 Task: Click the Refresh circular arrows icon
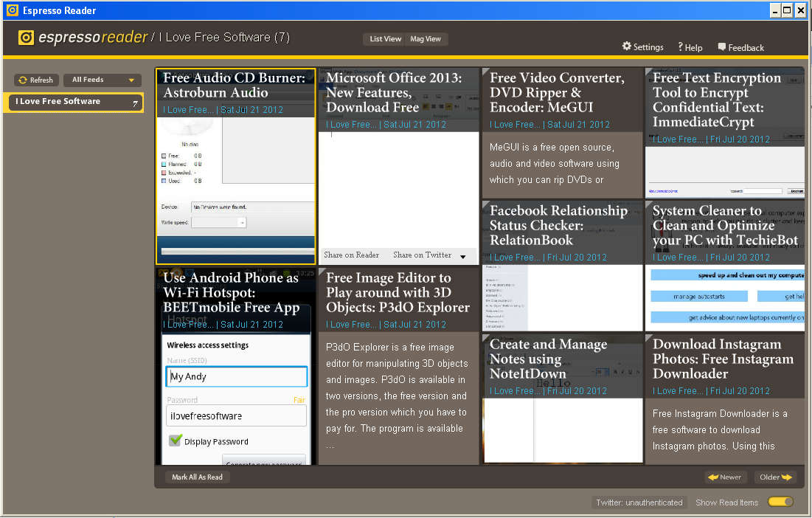(x=23, y=80)
